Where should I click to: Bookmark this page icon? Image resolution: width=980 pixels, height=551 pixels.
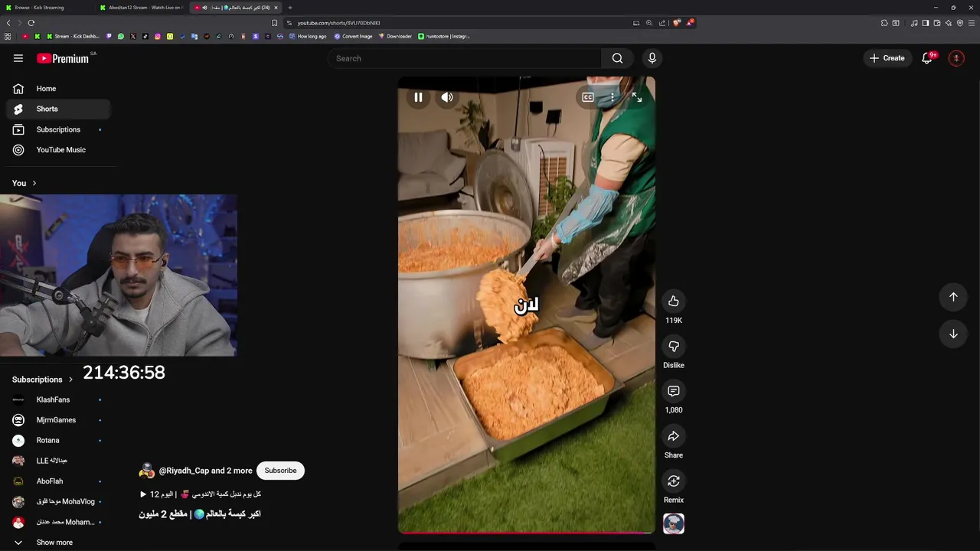click(274, 23)
